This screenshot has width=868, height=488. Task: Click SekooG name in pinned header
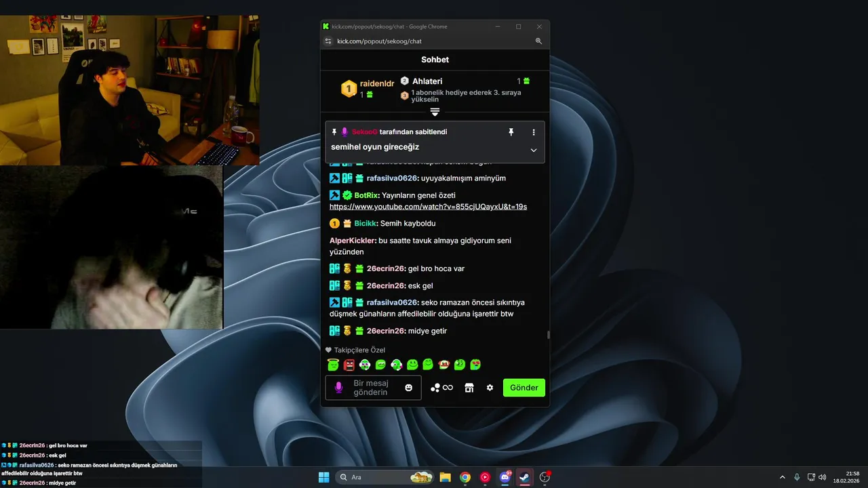pos(364,132)
